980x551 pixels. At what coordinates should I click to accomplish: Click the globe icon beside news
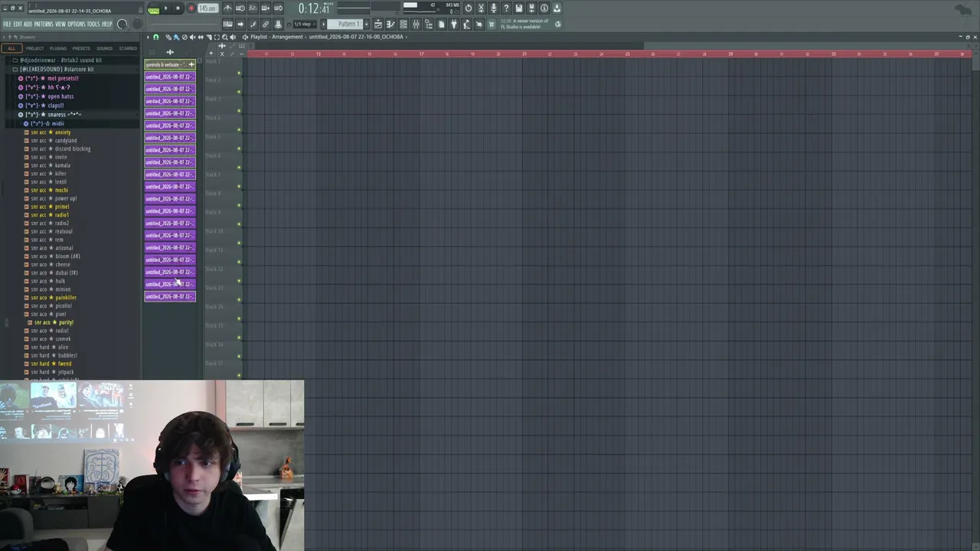[557, 24]
